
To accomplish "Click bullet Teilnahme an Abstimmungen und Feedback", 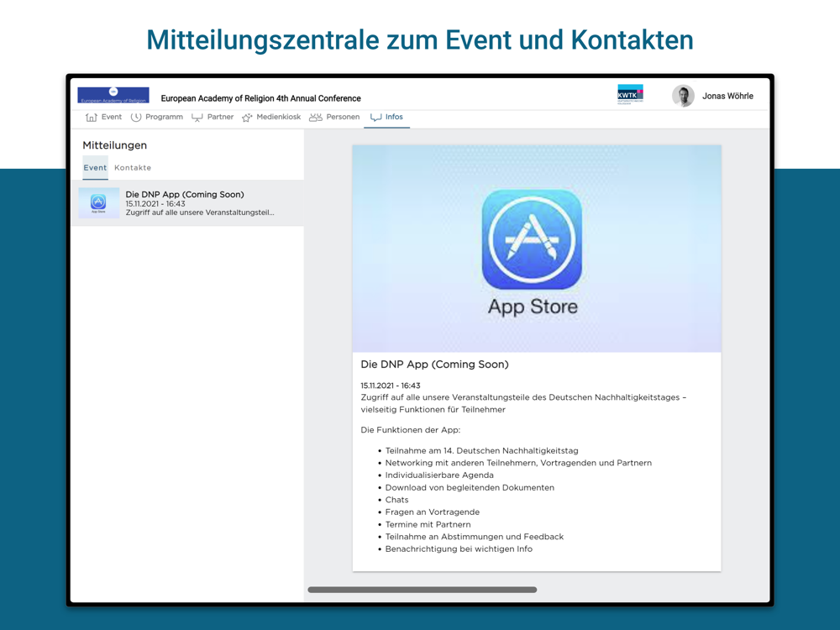I will pos(474,538).
